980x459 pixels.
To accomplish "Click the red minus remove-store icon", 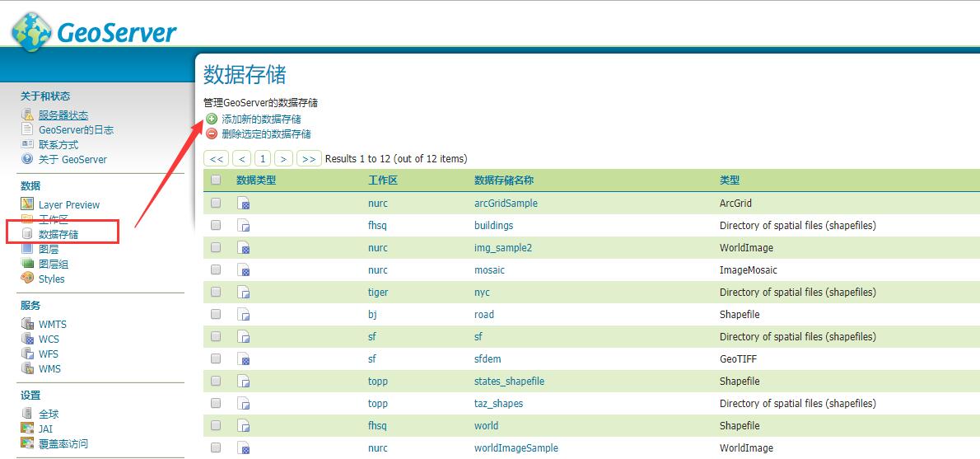I will (212, 133).
